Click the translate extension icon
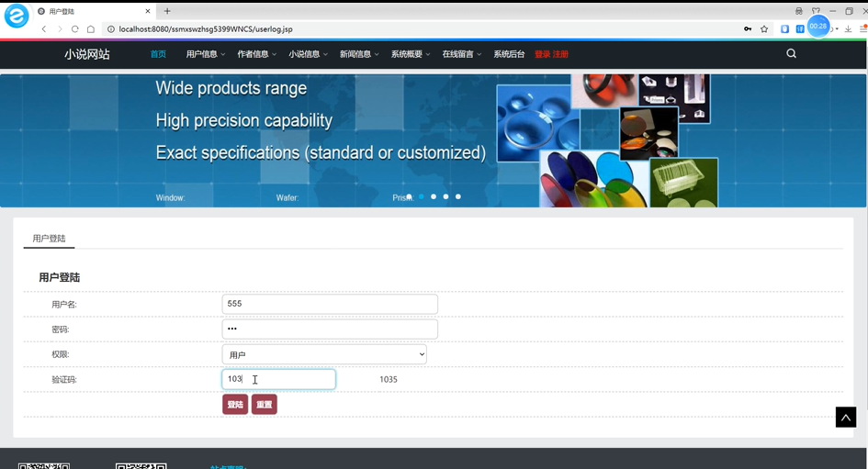Image resolution: width=868 pixels, height=469 pixels. click(x=800, y=28)
